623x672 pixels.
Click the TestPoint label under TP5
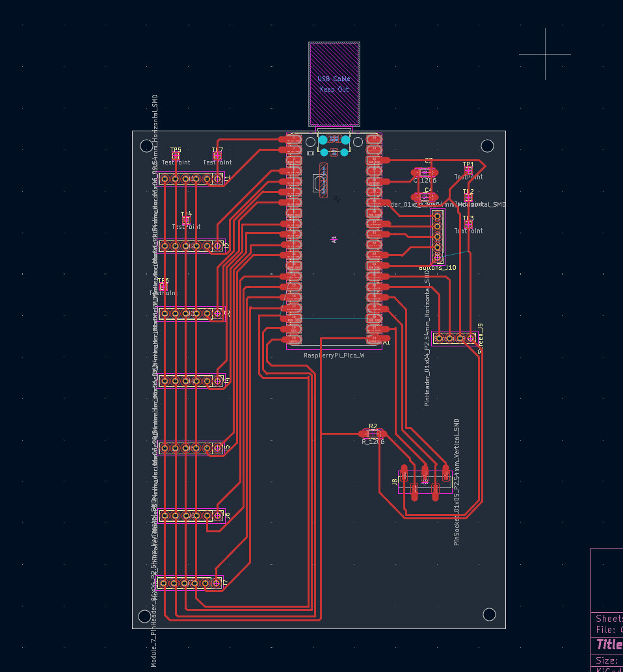(x=176, y=162)
